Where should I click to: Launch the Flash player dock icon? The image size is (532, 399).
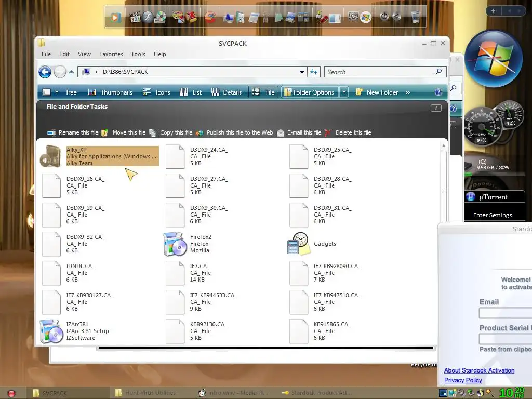pyautogui.click(x=148, y=17)
